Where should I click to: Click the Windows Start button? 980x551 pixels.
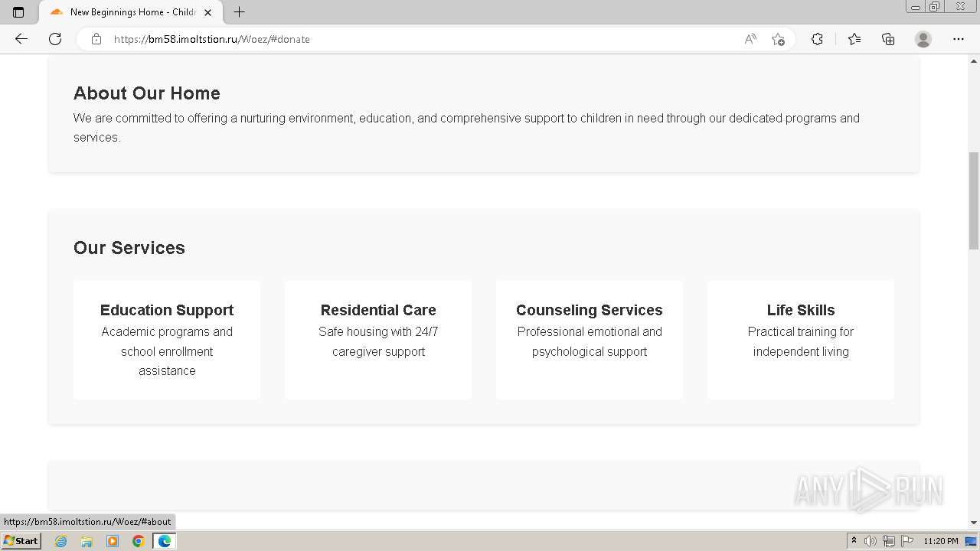click(21, 540)
